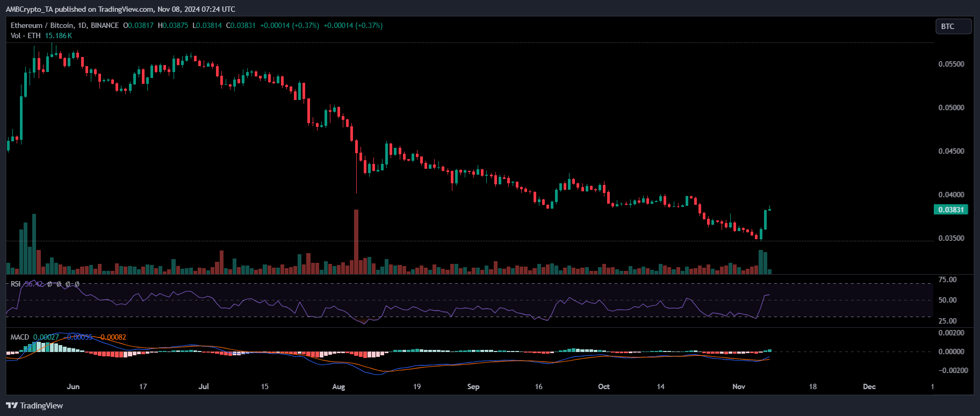Click the Vol · ETH indicator label
The image size is (980, 416).
[x=26, y=35]
